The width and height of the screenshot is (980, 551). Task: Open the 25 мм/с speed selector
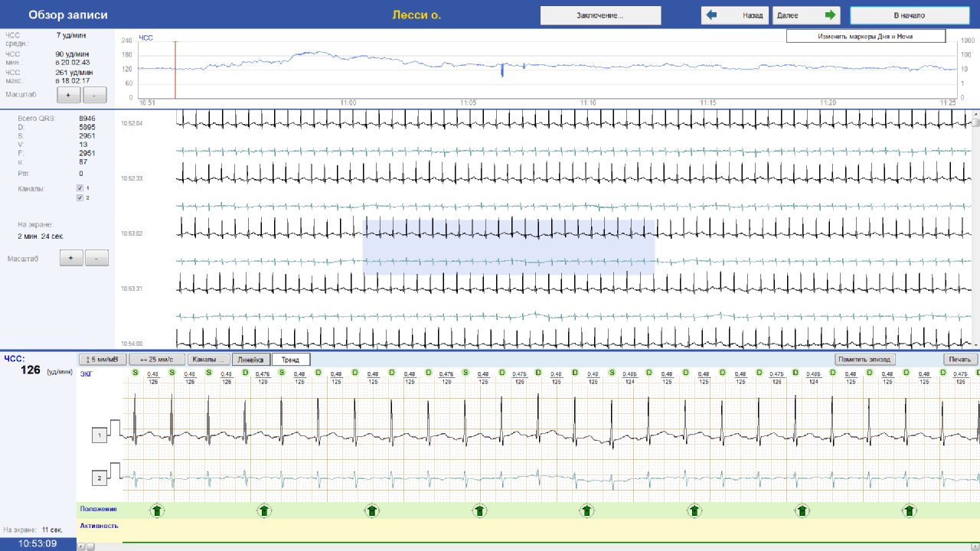tap(156, 359)
